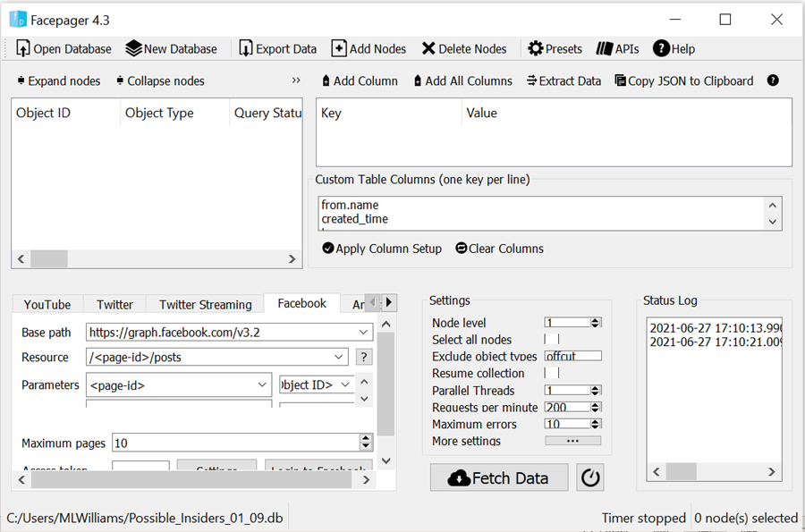Screen dimensions: 805x532
Task: Click Add Column
Action: tap(360, 81)
